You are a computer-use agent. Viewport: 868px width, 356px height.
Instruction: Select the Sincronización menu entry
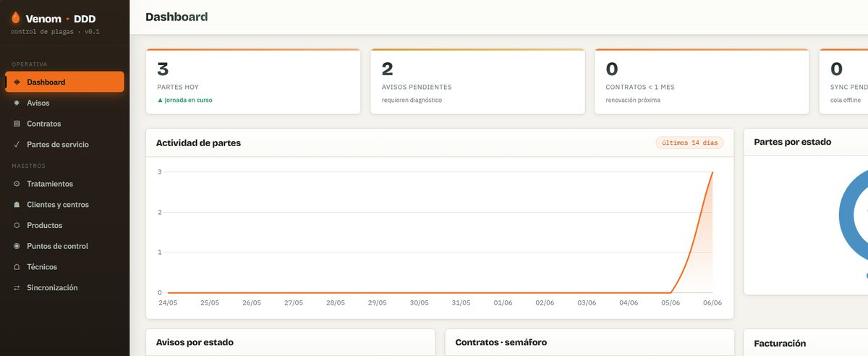click(64, 288)
